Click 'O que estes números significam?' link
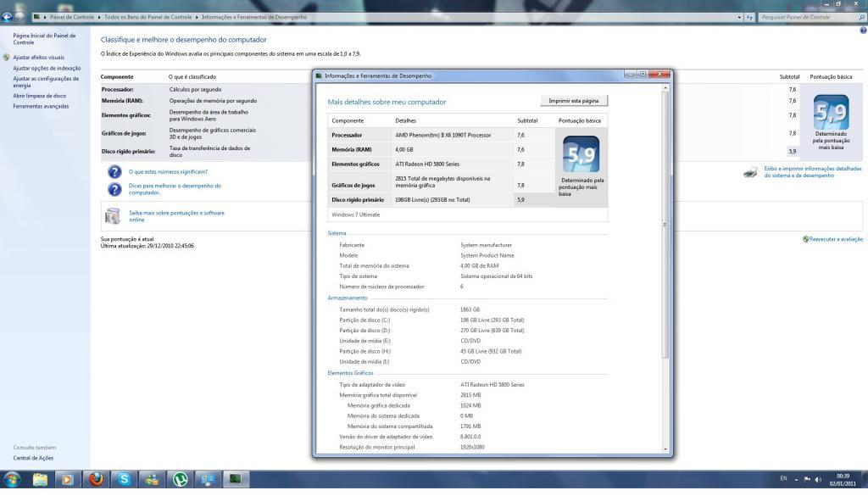 (x=169, y=171)
